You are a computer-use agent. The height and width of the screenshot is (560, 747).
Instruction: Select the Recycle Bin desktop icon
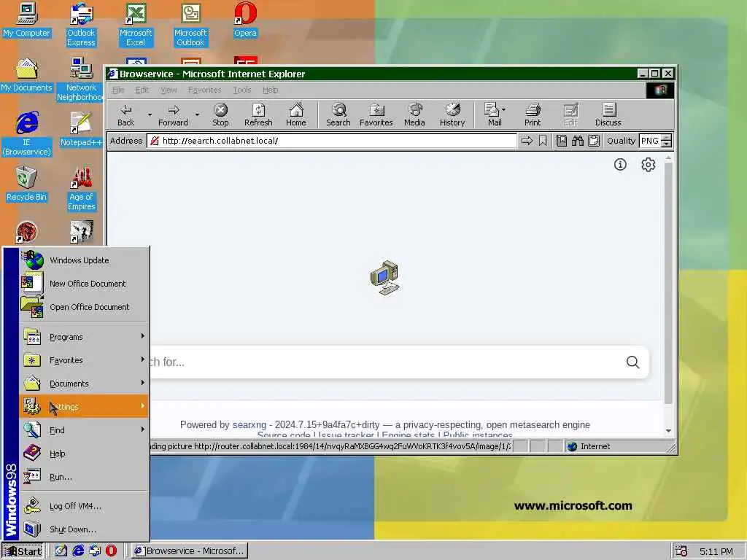point(26,184)
